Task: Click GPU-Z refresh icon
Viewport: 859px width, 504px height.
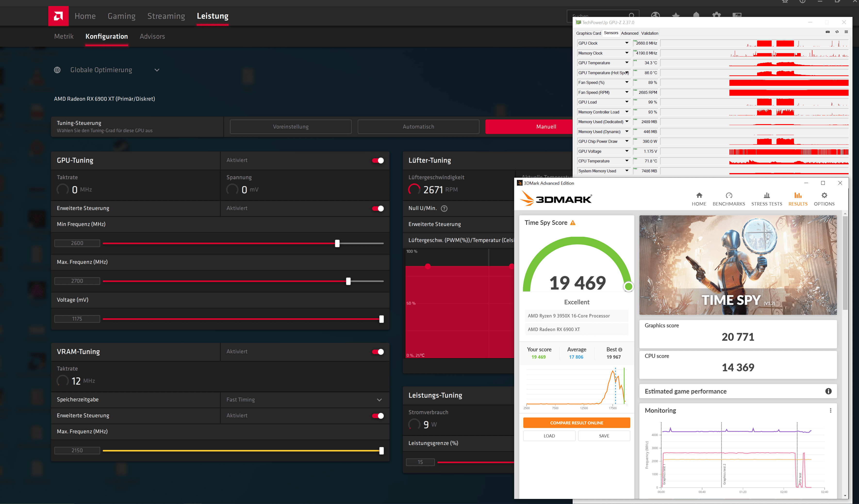Action: tap(837, 32)
